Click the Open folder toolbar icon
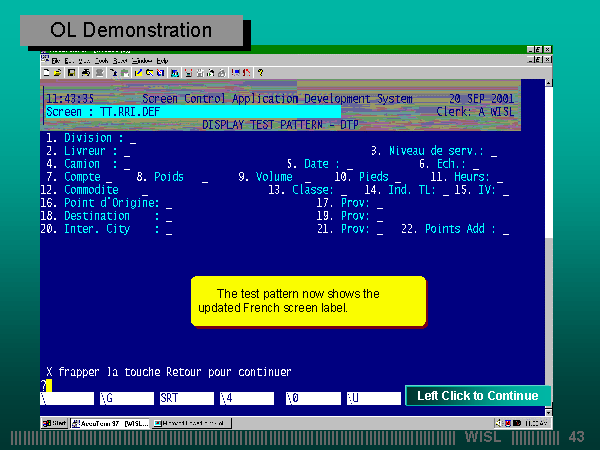600x450 pixels. [x=58, y=72]
